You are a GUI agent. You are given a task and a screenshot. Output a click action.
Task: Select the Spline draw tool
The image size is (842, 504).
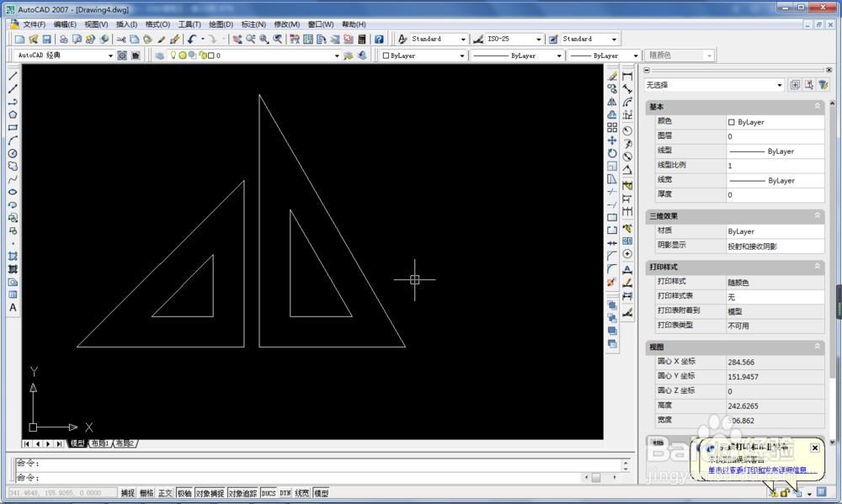(13, 179)
